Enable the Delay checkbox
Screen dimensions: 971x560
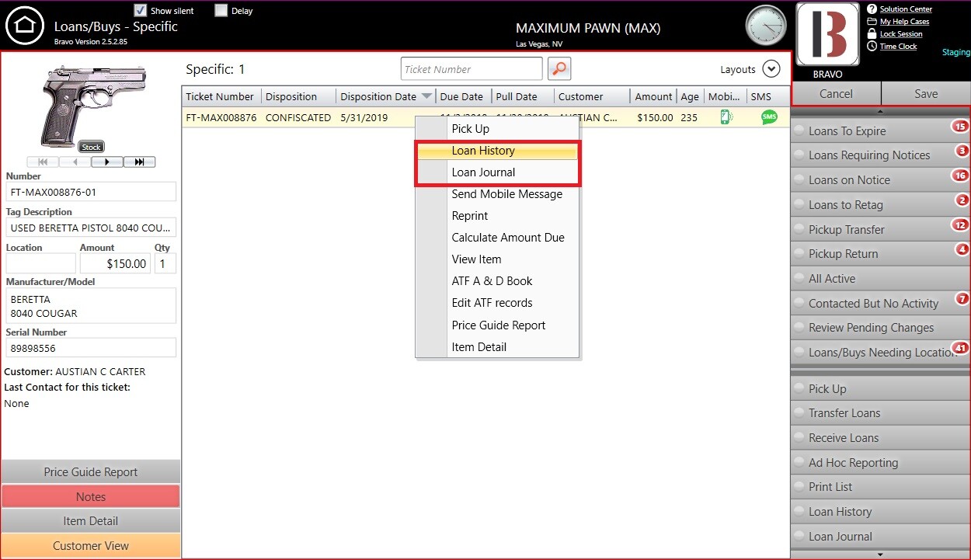tap(221, 10)
